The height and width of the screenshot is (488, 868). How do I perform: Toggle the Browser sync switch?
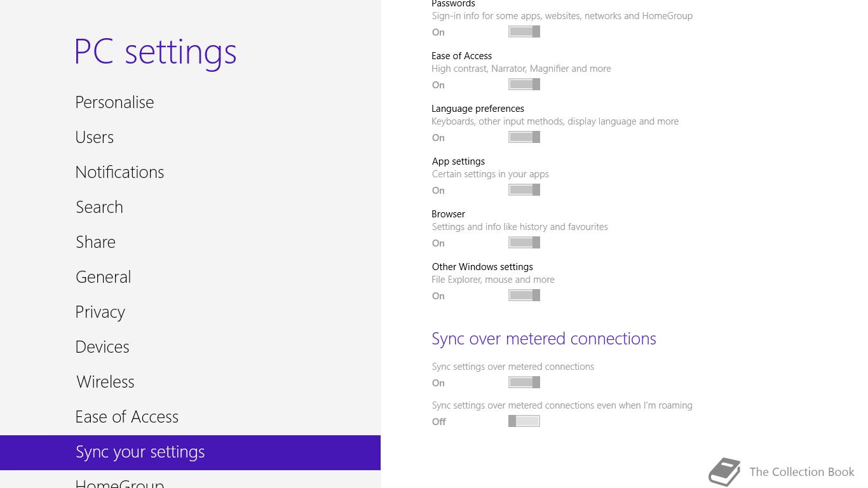pyautogui.click(x=524, y=243)
